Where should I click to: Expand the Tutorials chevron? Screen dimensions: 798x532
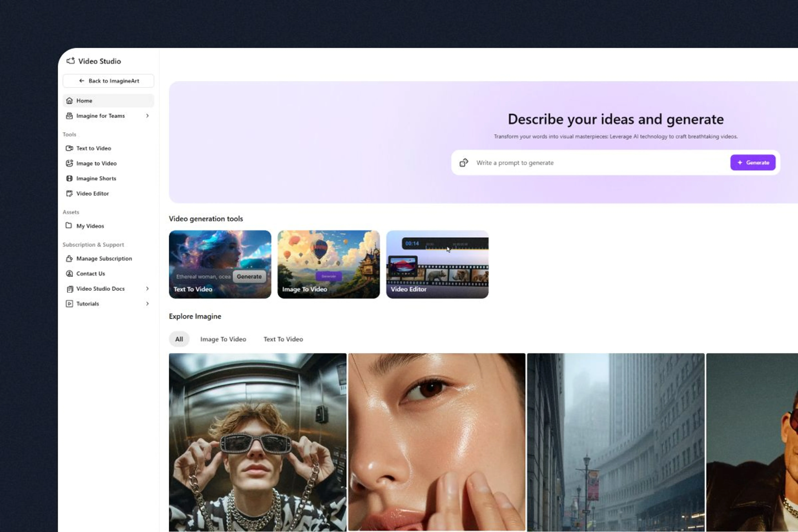click(147, 304)
